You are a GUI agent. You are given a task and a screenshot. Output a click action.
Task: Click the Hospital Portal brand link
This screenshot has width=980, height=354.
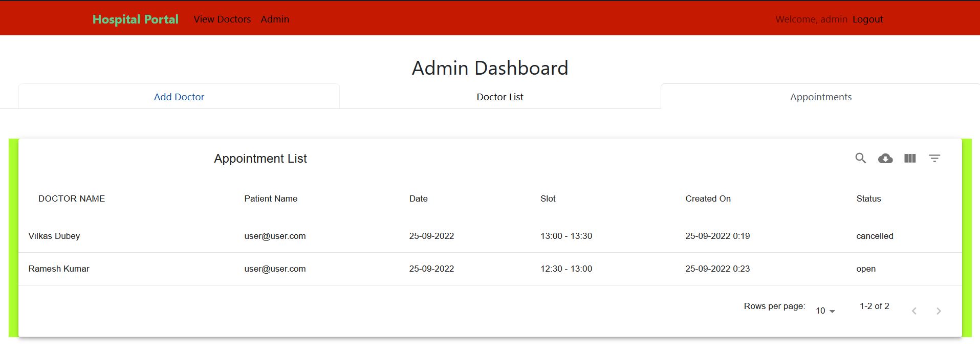136,19
